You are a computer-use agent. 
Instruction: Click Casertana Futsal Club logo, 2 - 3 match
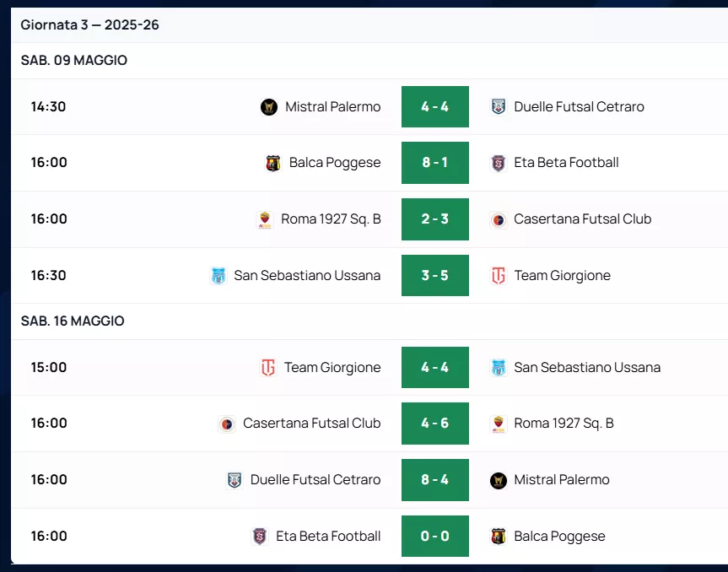pyautogui.click(x=499, y=219)
